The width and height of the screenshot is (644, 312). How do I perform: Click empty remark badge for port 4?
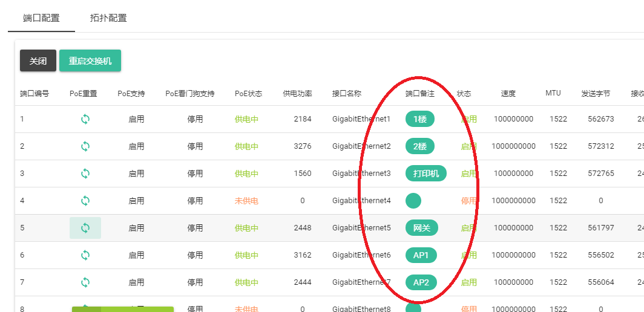[413, 201]
